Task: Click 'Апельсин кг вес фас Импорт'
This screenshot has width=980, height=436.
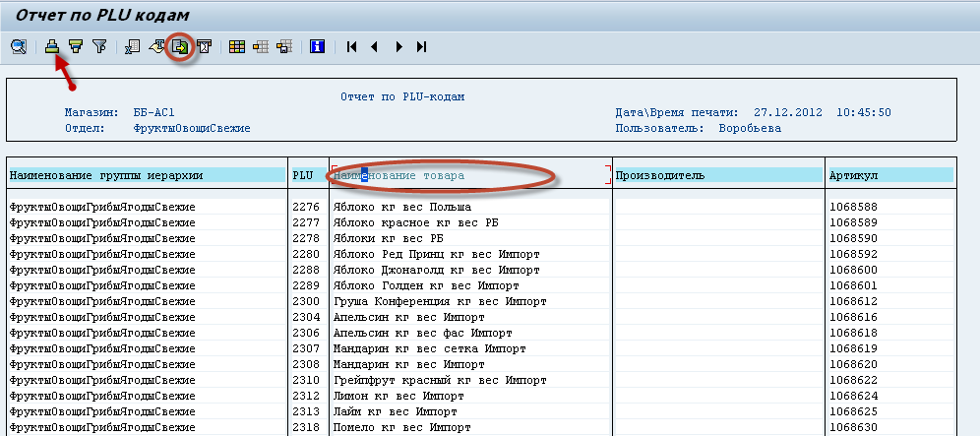Action: pos(422,334)
